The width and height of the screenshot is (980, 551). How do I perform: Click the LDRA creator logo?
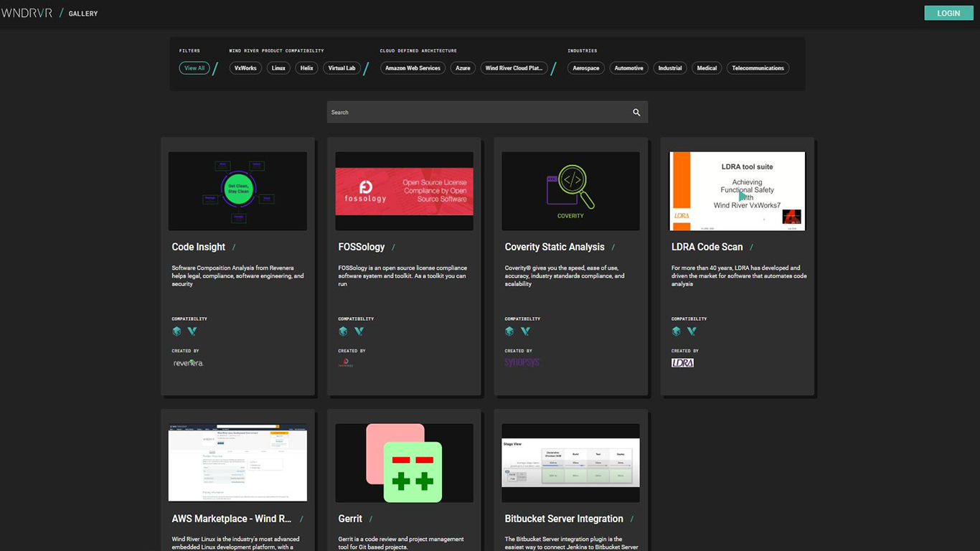[x=682, y=363]
